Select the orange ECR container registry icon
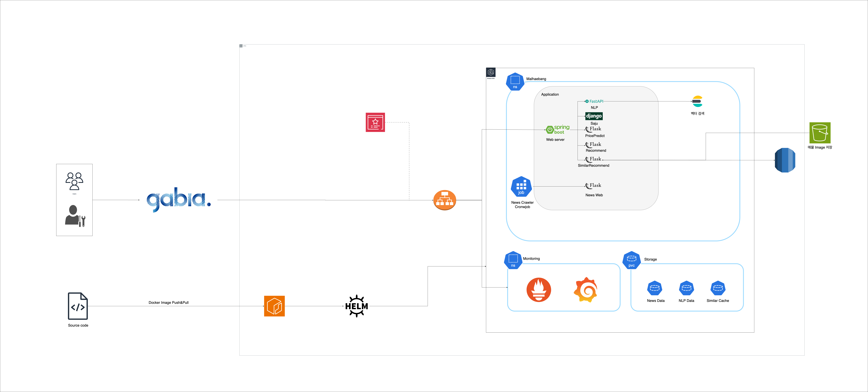 click(274, 306)
